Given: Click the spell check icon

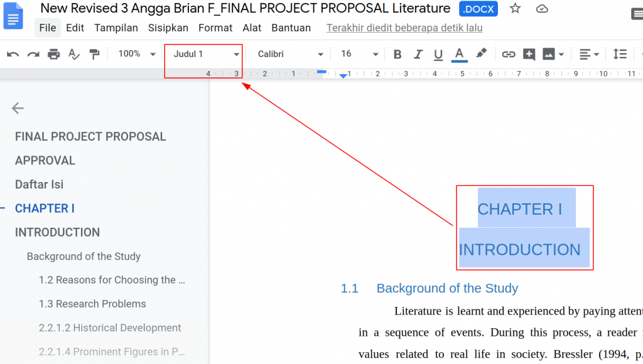Looking at the screenshot, I should [x=74, y=55].
